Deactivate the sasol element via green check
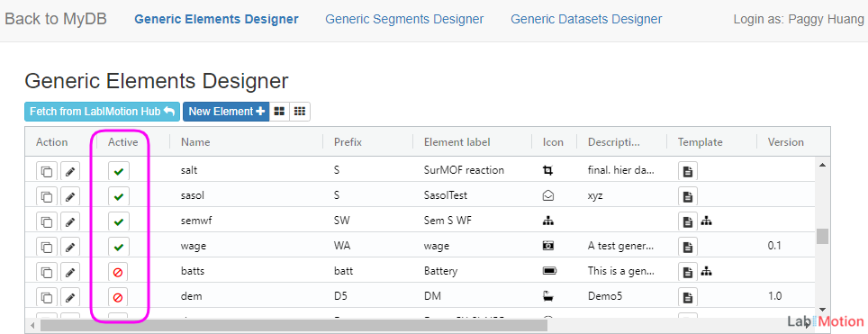 coord(119,196)
